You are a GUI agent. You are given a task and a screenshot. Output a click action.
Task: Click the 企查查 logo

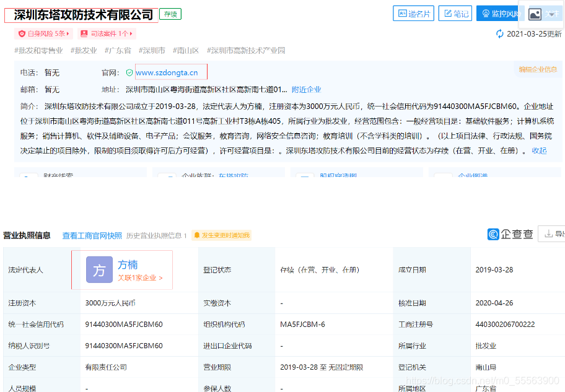pyautogui.click(x=510, y=234)
